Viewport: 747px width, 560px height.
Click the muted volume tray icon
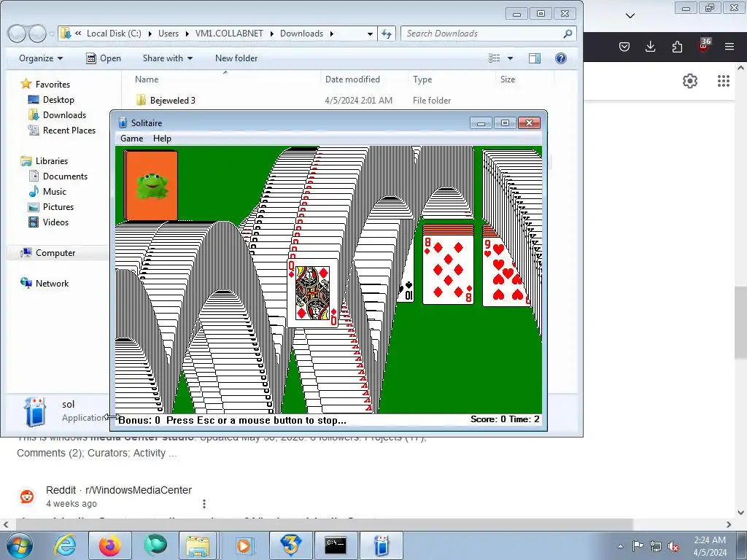673,545
